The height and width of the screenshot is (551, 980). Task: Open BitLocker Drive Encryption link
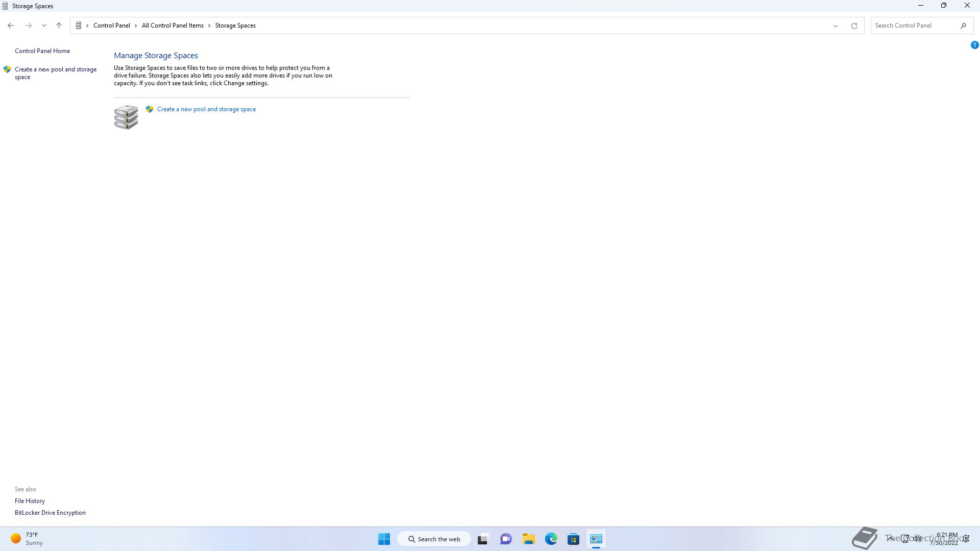pyautogui.click(x=50, y=513)
